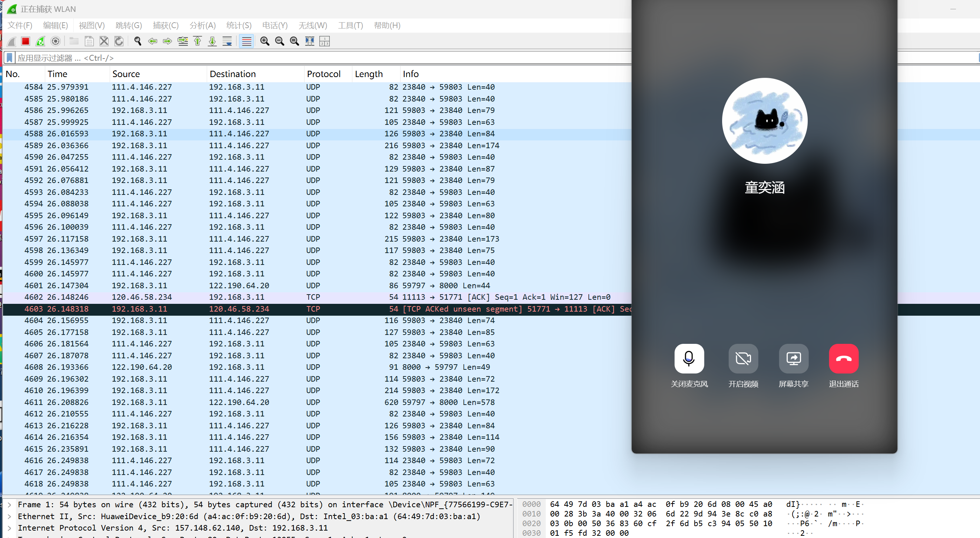Mute the microphone in the call
980x538 pixels.
point(689,358)
